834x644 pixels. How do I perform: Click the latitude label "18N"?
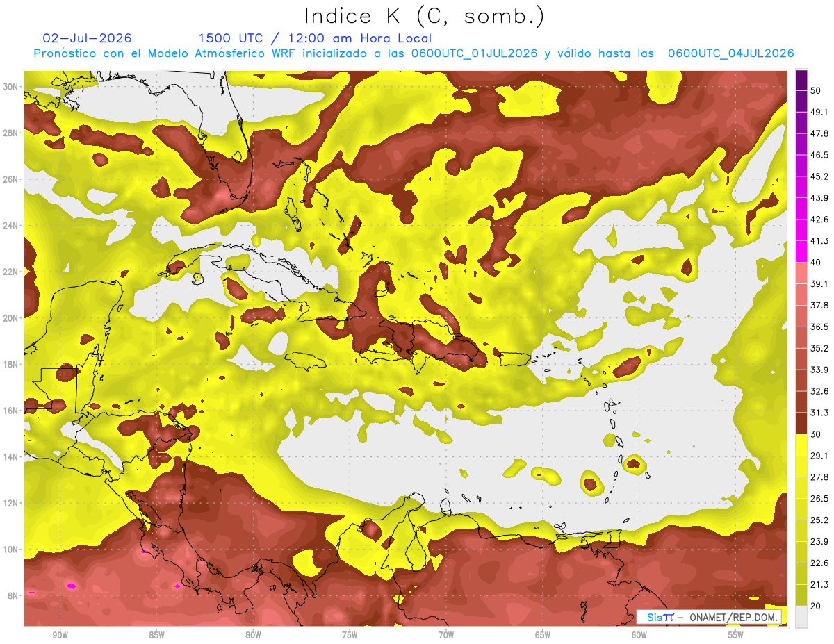(10, 365)
